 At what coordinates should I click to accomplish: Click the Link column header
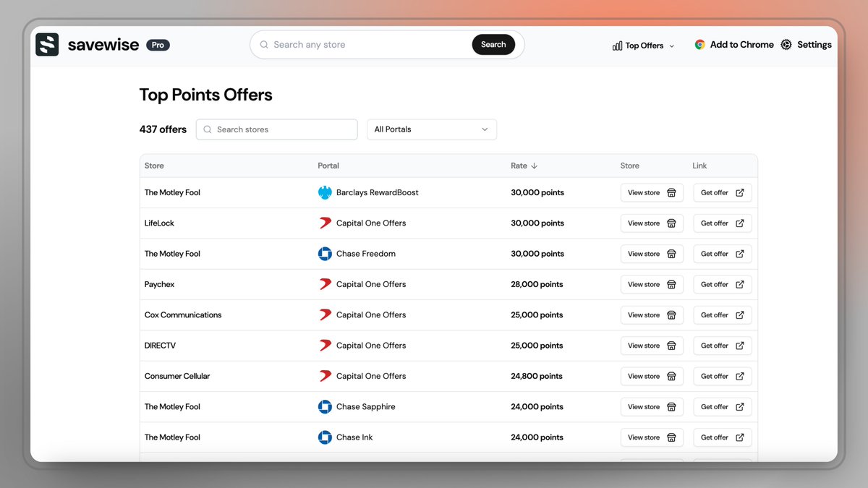pyautogui.click(x=699, y=166)
